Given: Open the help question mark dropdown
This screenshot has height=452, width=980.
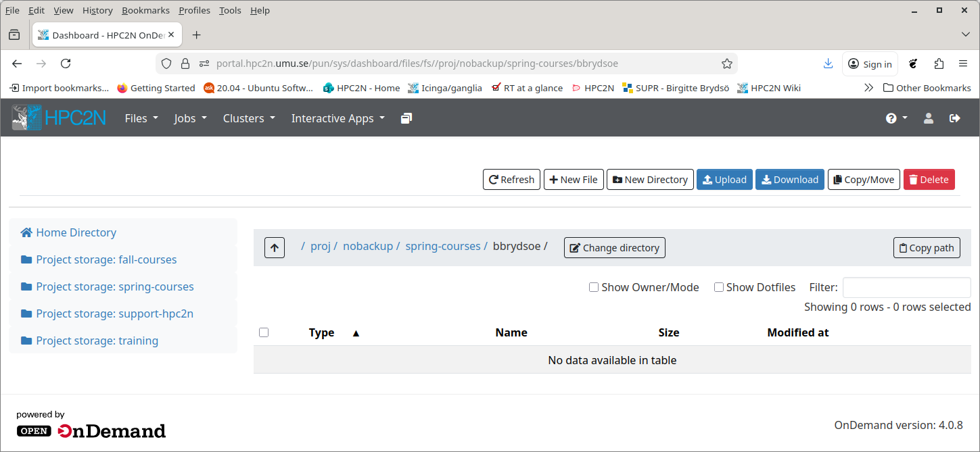Looking at the screenshot, I should tap(896, 118).
